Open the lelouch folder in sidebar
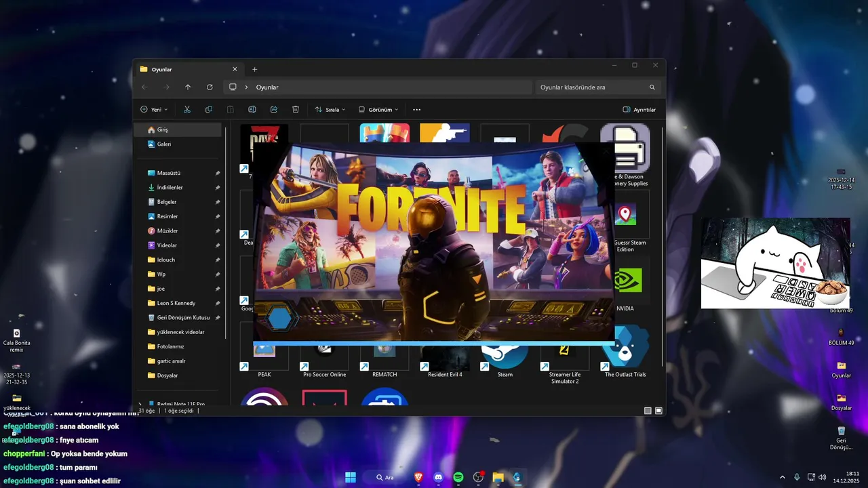This screenshot has width=868, height=488. 178,260
